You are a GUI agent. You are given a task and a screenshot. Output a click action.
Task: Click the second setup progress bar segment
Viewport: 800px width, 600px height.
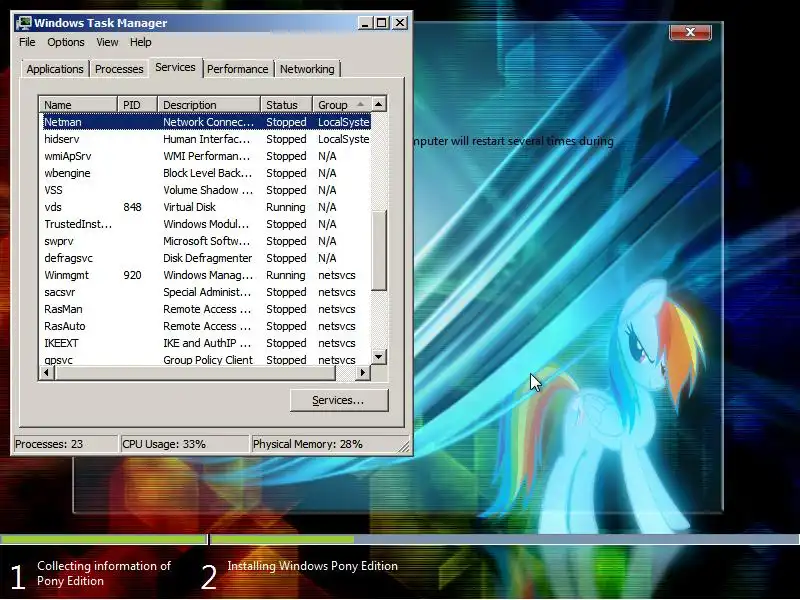click(x=505, y=539)
